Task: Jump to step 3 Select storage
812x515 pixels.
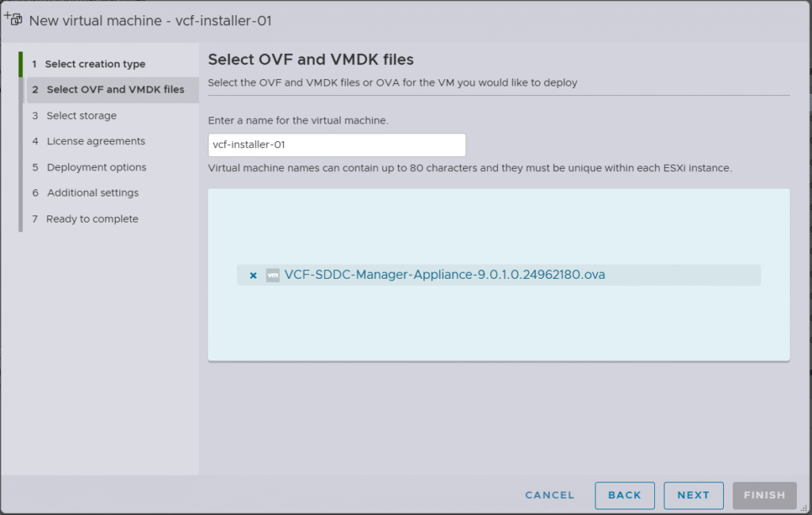Action: coord(81,116)
